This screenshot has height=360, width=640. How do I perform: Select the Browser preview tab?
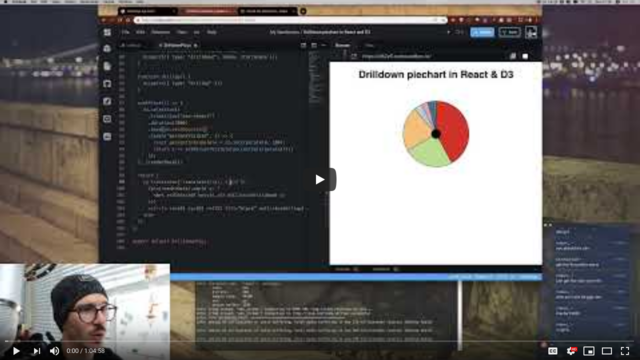342,45
